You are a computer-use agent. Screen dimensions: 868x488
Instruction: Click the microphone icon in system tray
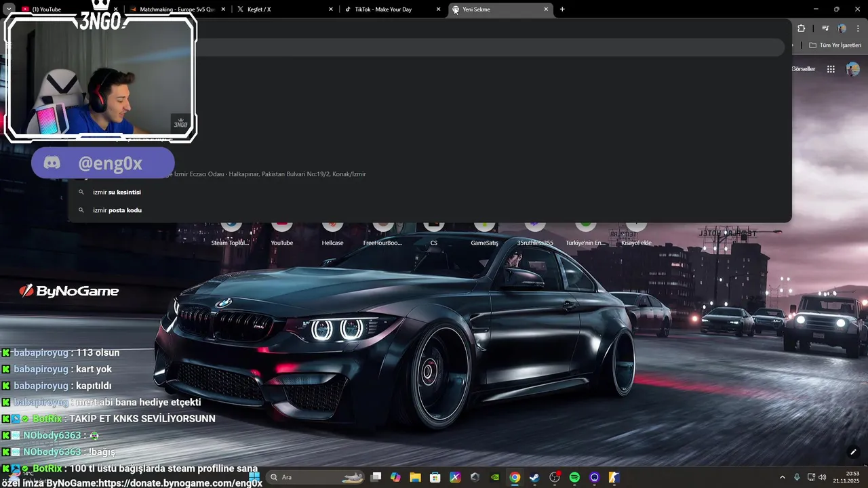(x=797, y=477)
